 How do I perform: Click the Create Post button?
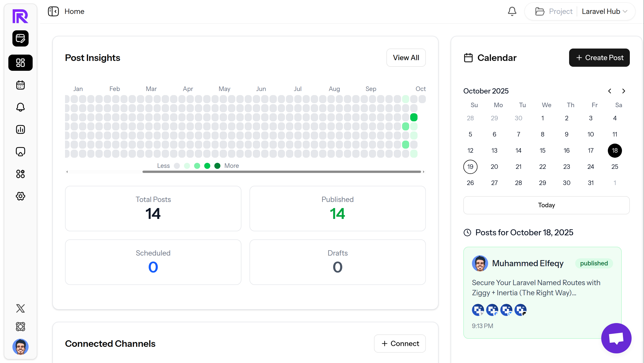point(599,58)
